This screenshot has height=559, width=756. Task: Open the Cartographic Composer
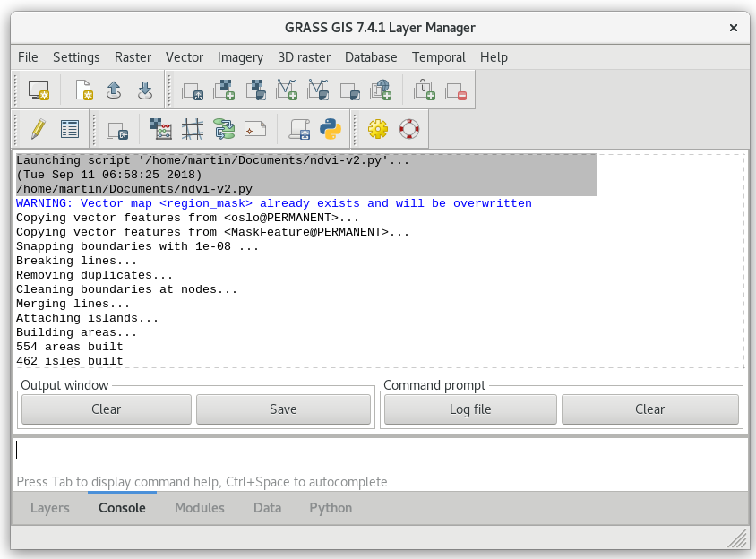pyautogui.click(x=255, y=129)
